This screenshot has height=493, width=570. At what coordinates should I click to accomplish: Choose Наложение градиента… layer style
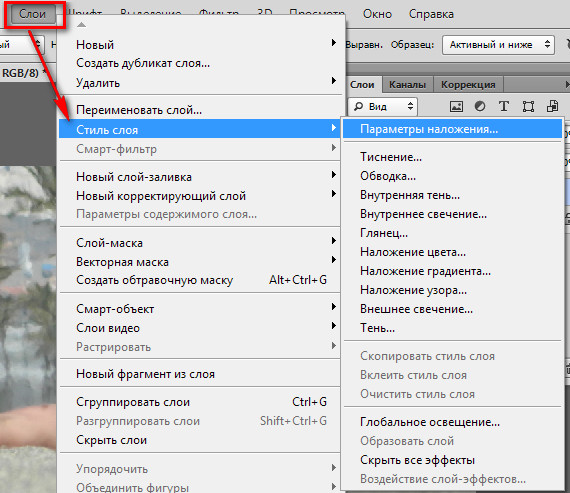click(453, 271)
